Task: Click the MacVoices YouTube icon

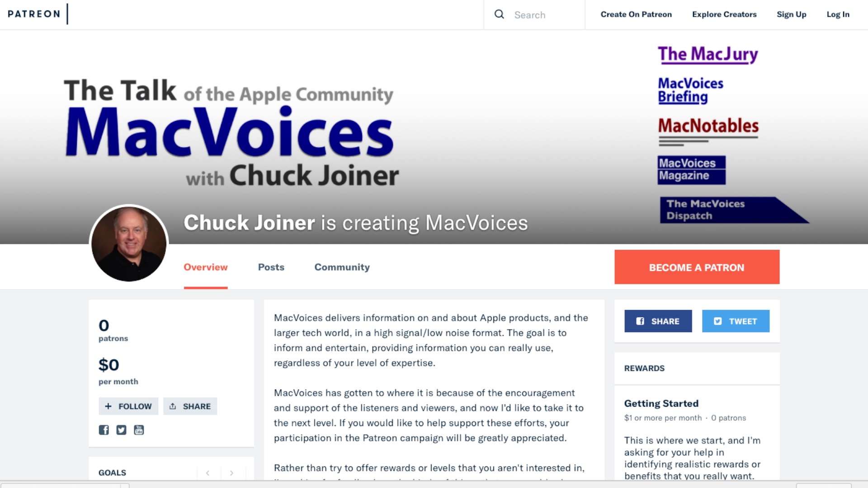Action: coord(139,430)
